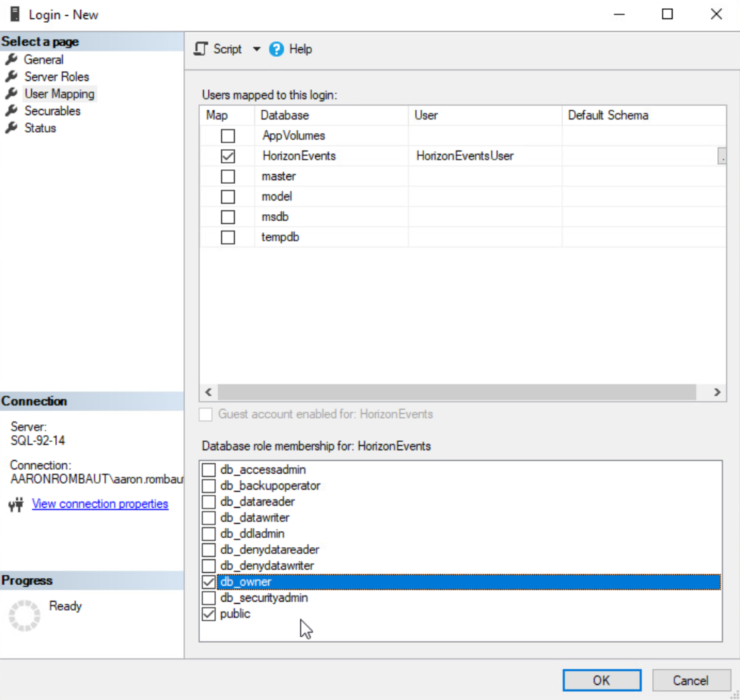
Task: Enable the db_datareader role checkbox
Action: (x=209, y=502)
